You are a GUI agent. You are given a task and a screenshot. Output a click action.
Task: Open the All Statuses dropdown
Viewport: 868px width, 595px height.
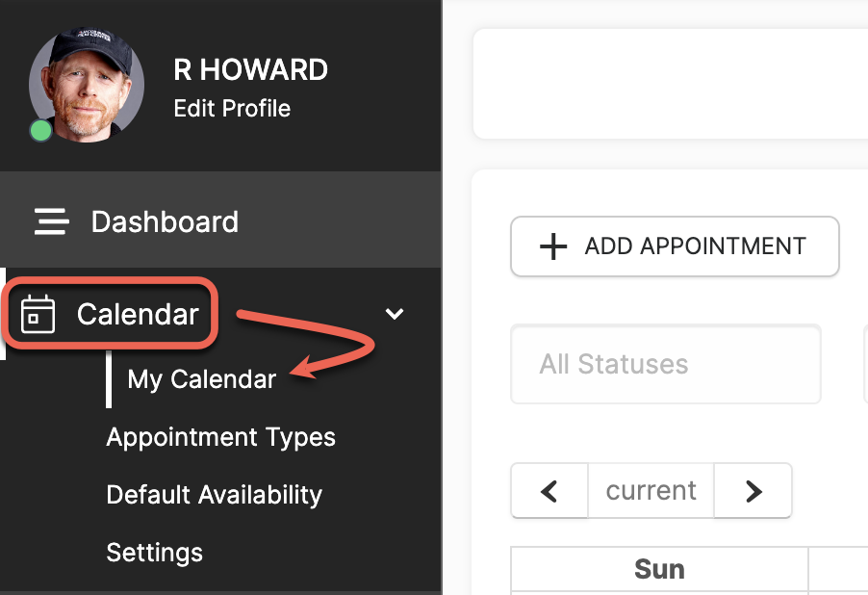pos(665,364)
